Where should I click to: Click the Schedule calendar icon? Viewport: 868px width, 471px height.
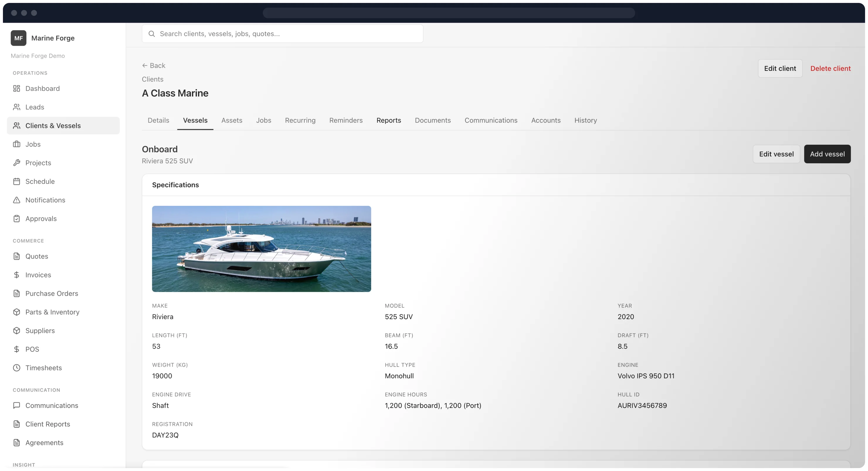coord(16,181)
